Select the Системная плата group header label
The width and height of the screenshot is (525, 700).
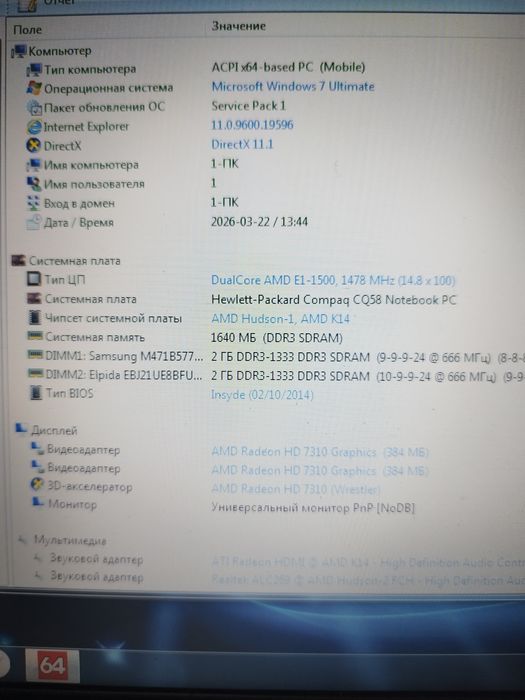coord(75,261)
